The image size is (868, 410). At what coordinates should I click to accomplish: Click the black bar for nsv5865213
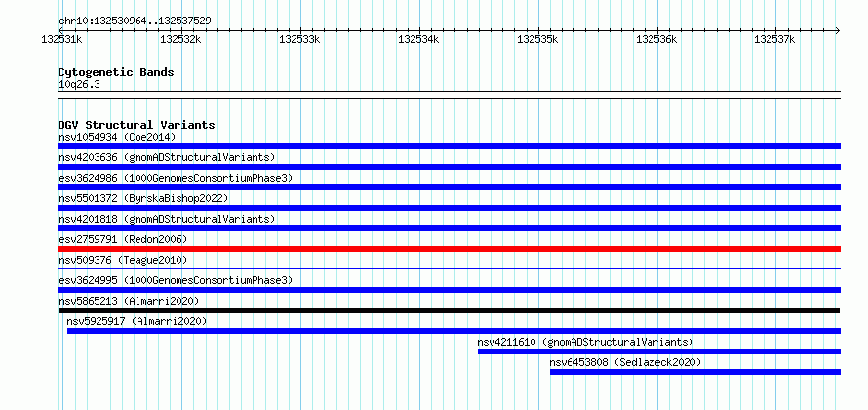[x=449, y=310]
